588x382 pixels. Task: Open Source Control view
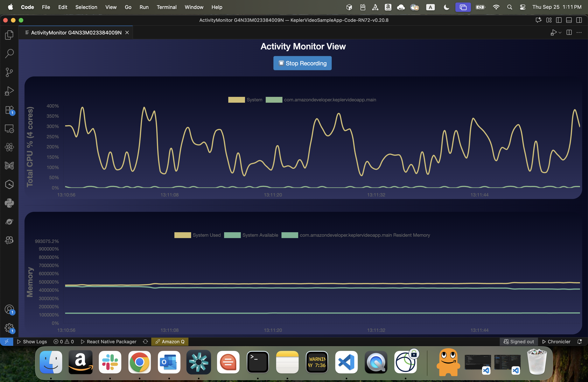click(9, 72)
